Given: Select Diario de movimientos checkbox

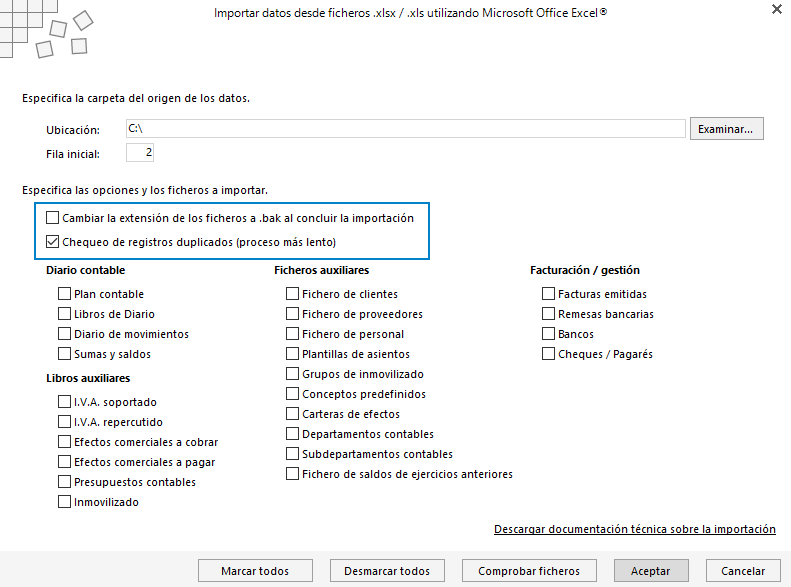Looking at the screenshot, I should coord(64,334).
